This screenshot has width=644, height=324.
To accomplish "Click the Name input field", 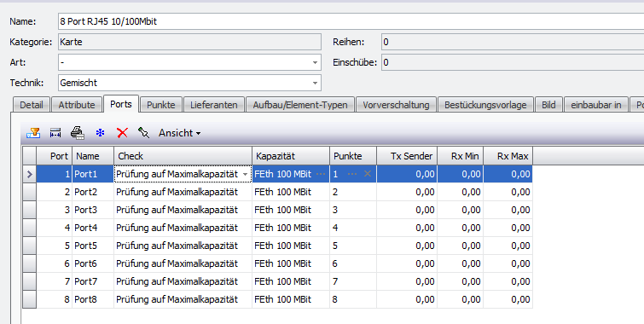I will pyautogui.click(x=351, y=21).
